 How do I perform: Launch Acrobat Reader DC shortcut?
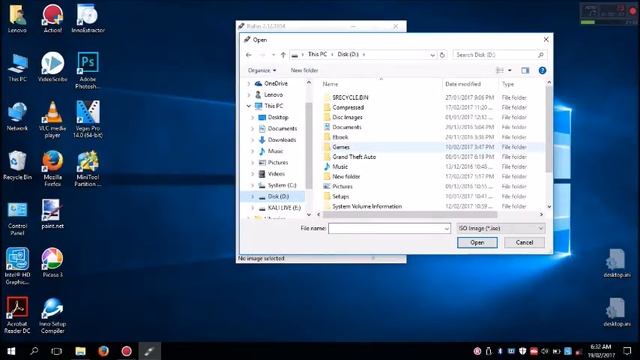17,315
